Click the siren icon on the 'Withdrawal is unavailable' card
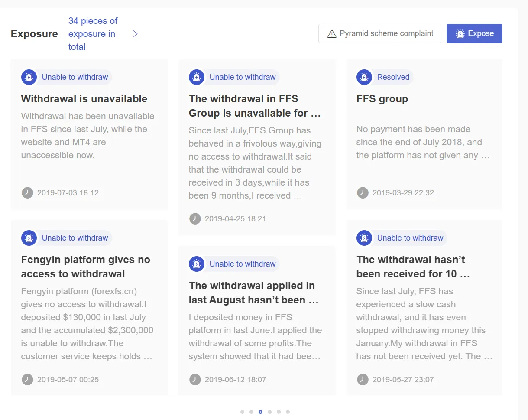Image resolution: width=528 pixels, height=420 pixels. (29, 77)
